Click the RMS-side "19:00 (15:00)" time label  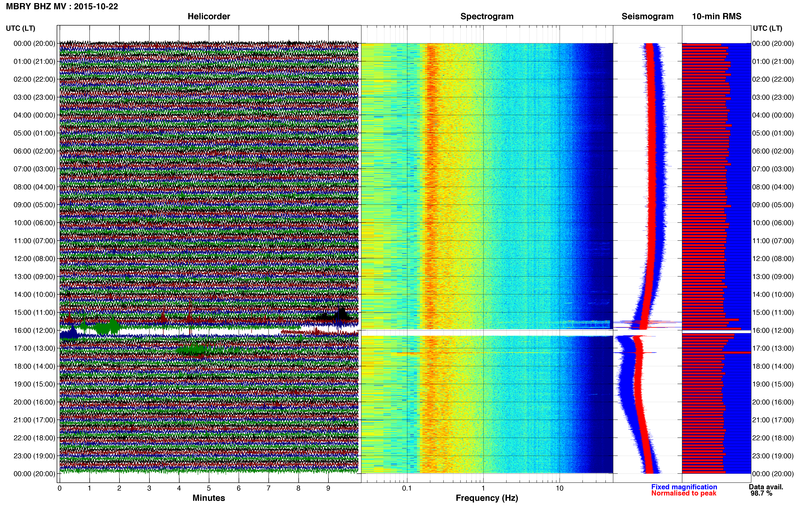pyautogui.click(x=773, y=384)
